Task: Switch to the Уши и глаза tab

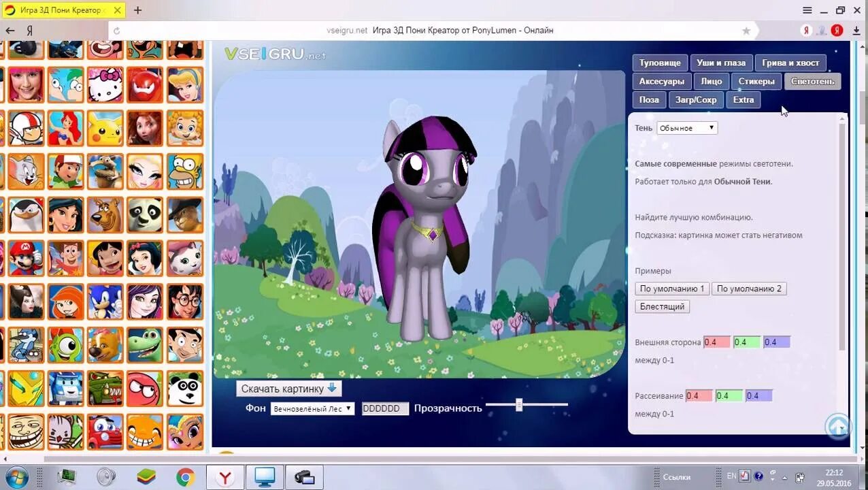Action: tap(721, 63)
